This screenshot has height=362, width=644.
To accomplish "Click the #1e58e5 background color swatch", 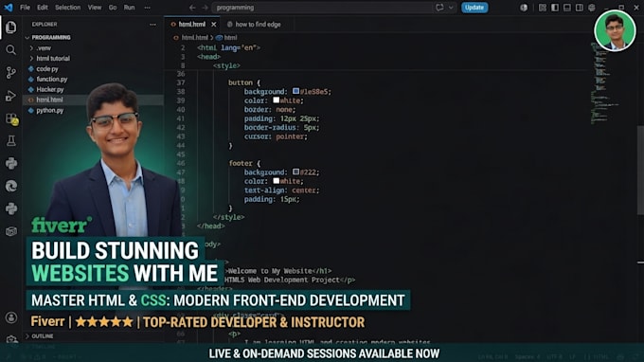I will (295, 91).
